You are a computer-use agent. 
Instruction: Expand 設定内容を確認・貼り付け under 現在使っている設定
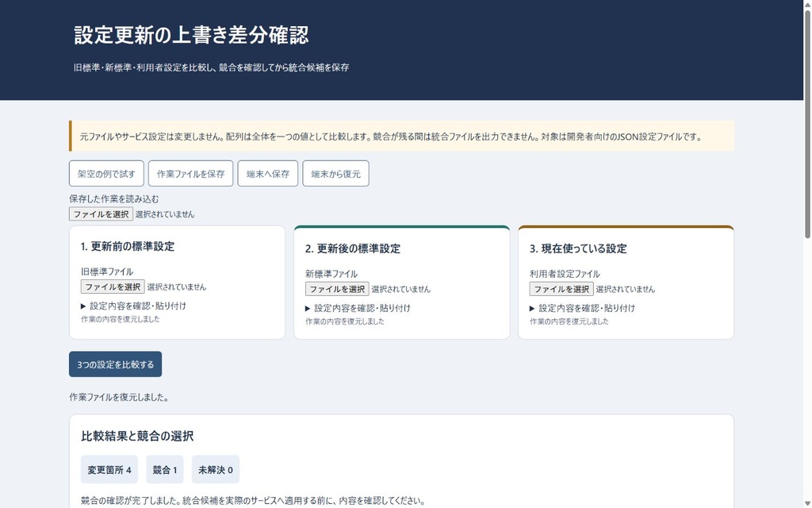582,308
